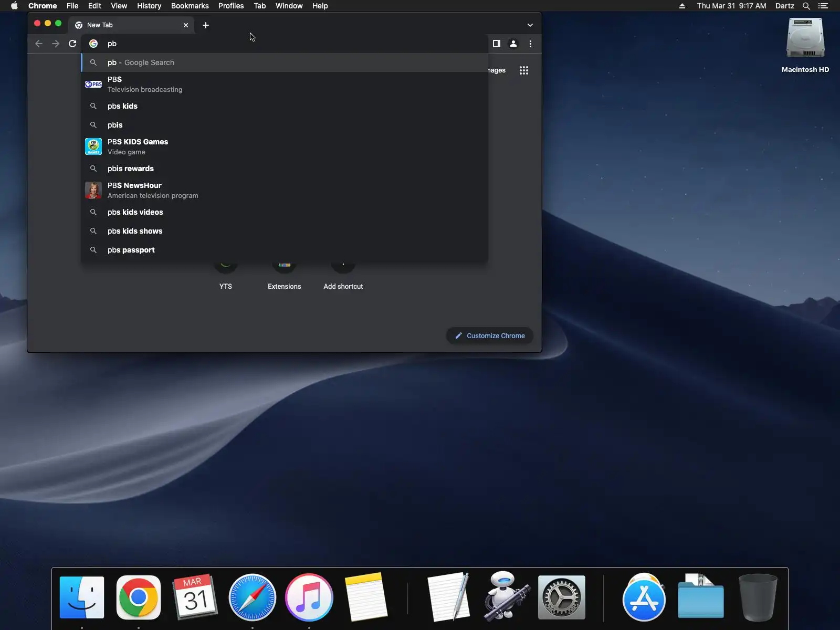
Task: Select 'pbs passport' suggestion
Action: tap(285, 250)
